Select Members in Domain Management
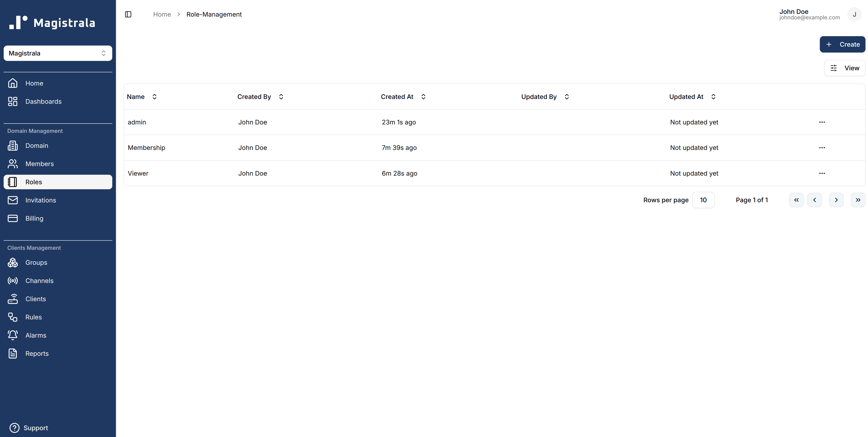The image size is (868, 437). pyautogui.click(x=39, y=164)
